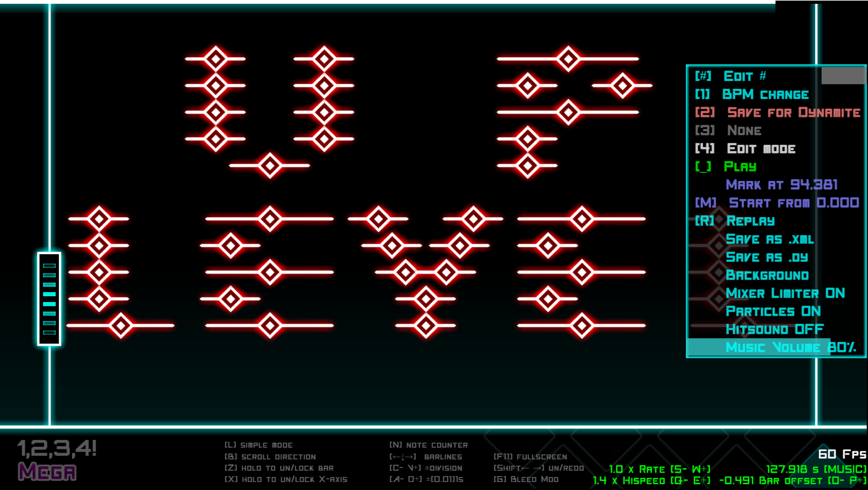Click the bottom note of the letter U

pyautogui.click(x=270, y=166)
